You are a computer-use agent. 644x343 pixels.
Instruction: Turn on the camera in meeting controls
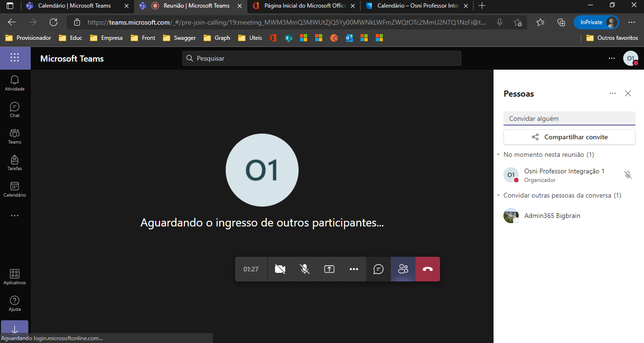click(280, 269)
